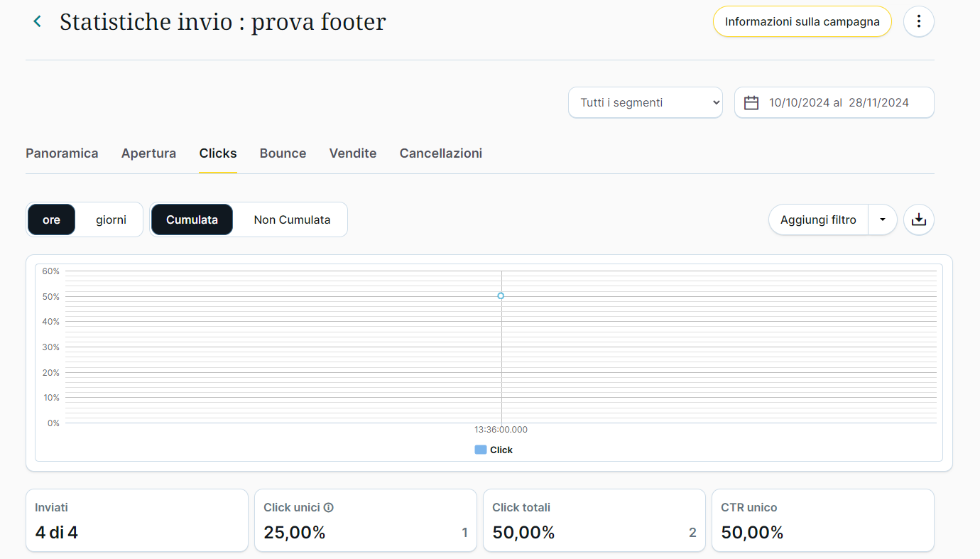Click Informazioni sulla campagna button
The image size is (980, 559).
(802, 22)
